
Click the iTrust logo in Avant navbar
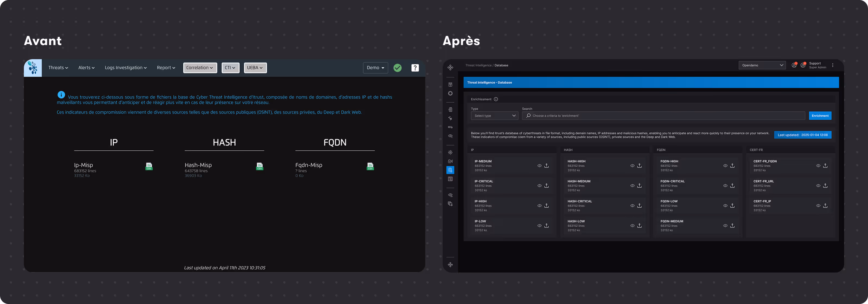pyautogui.click(x=33, y=68)
